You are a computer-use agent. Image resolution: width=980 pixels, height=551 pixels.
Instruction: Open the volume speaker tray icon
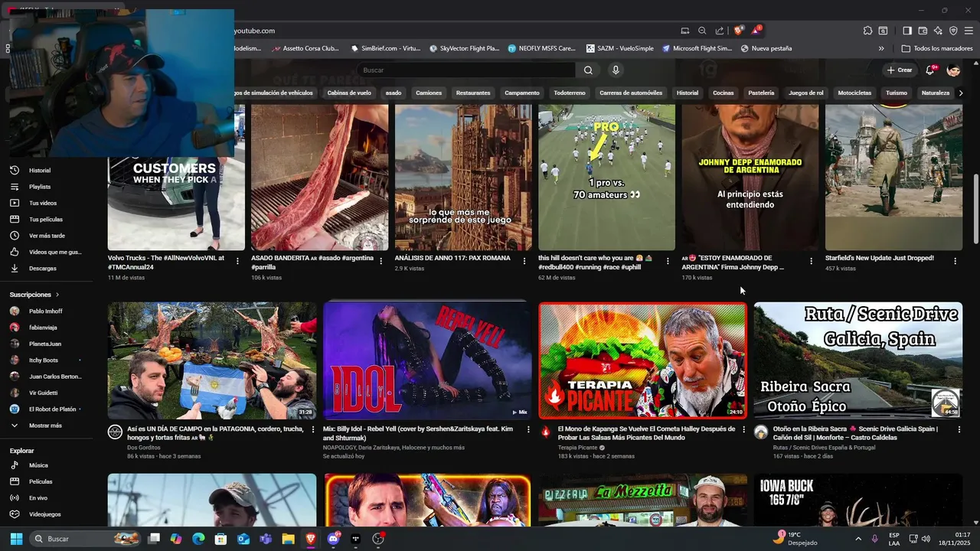pos(926,539)
